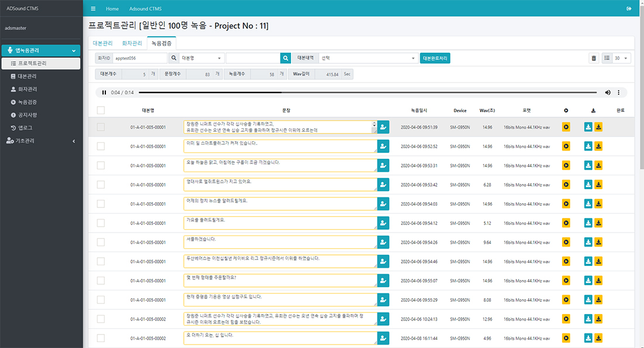Click the Adsound CTMS top bar link
The width and height of the screenshot is (644, 348).
(x=145, y=9)
